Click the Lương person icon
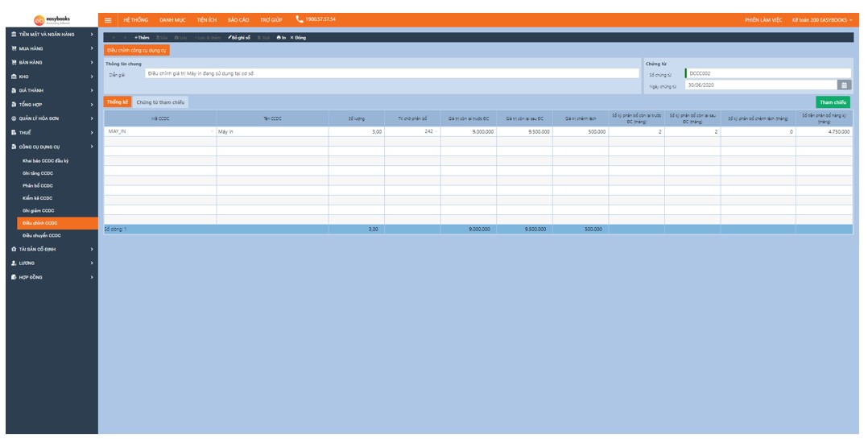Screen dimensions: 868x439 coord(14,263)
